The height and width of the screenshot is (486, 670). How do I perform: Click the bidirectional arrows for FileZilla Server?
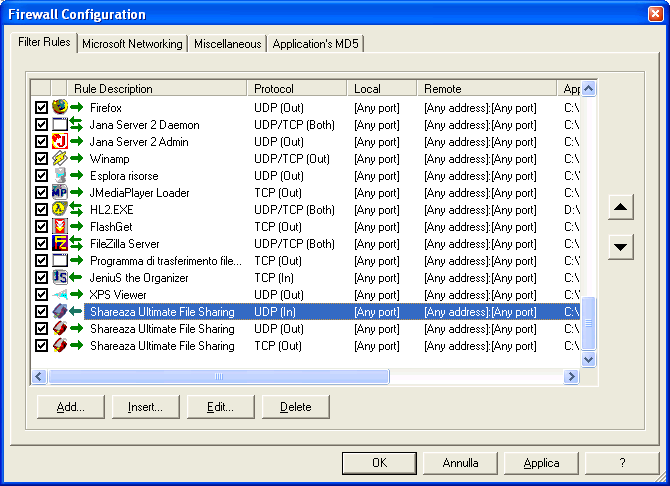point(76,243)
